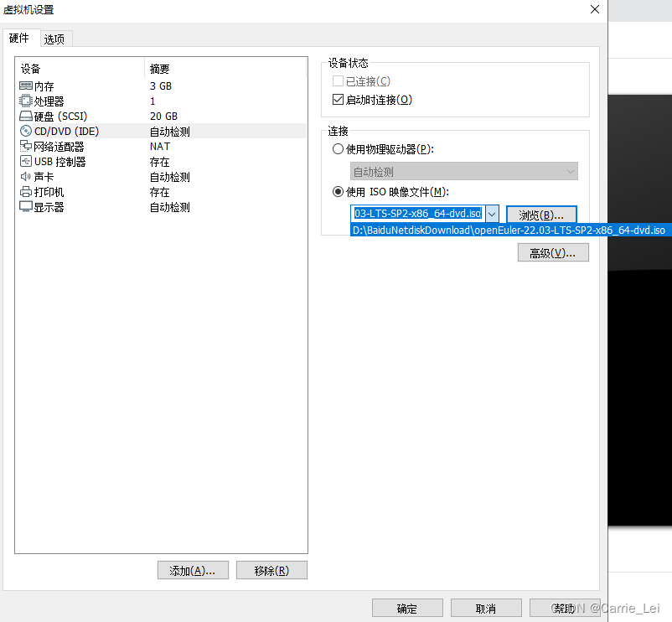Select the USB controller icon
Screen dimensions: 672x622
tap(26, 162)
